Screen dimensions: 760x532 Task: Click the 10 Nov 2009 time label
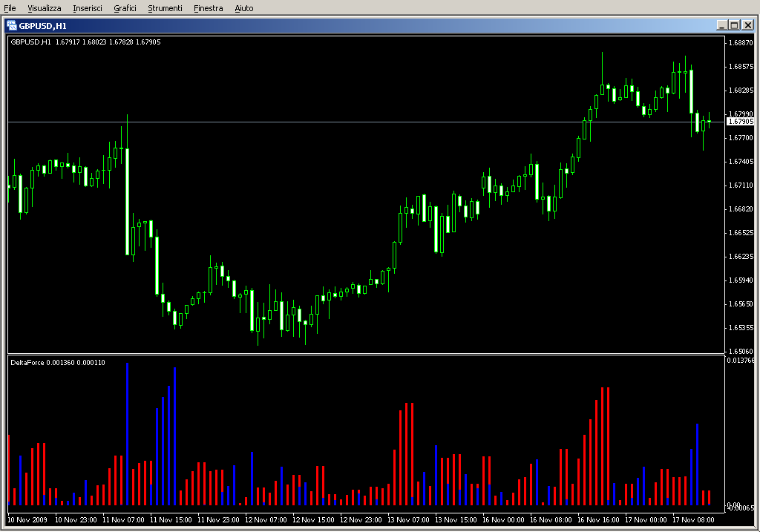pyautogui.click(x=27, y=520)
